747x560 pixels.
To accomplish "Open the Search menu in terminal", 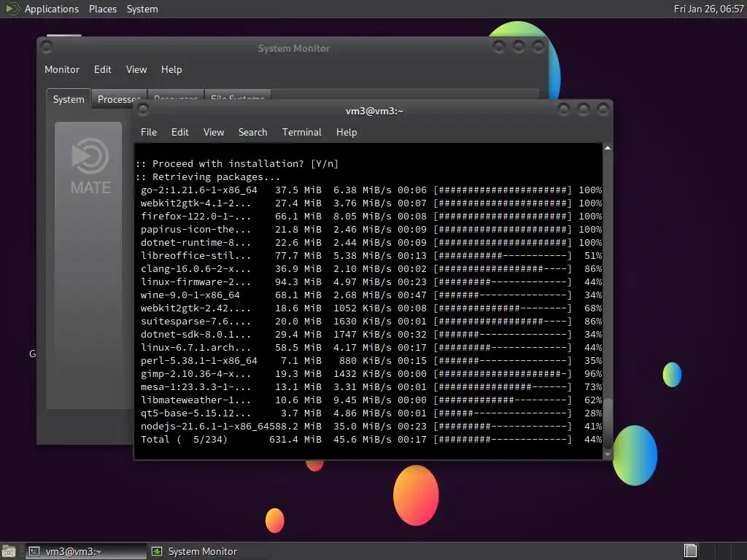I will pos(252,133).
